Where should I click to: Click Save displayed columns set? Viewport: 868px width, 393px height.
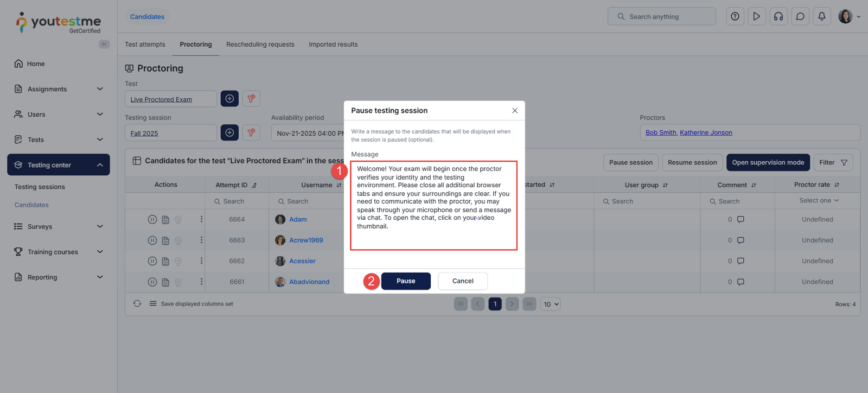191,304
